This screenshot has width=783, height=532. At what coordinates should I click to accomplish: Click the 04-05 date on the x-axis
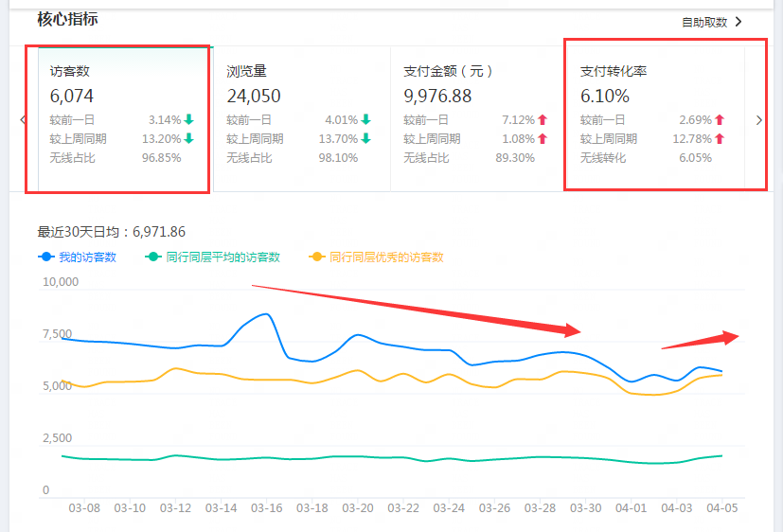722,508
